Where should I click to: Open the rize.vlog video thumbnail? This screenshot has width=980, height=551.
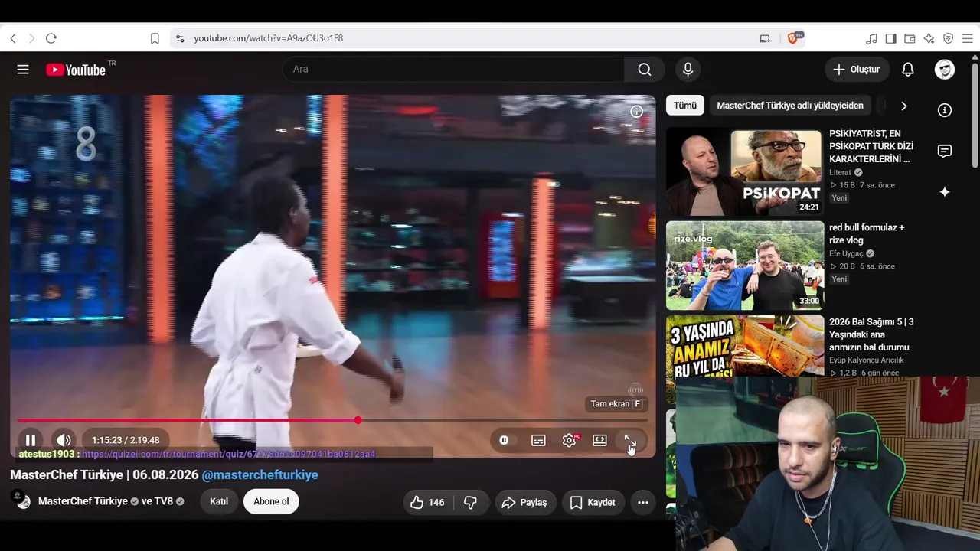click(x=745, y=266)
